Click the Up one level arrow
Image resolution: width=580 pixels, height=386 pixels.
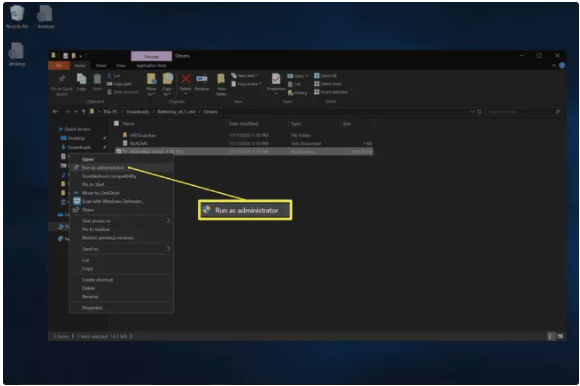84,112
